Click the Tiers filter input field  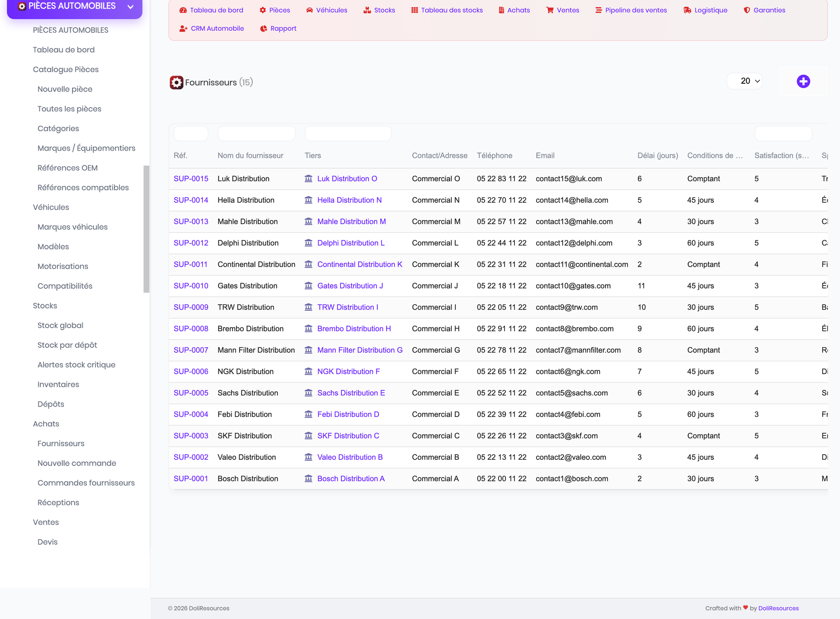point(348,133)
